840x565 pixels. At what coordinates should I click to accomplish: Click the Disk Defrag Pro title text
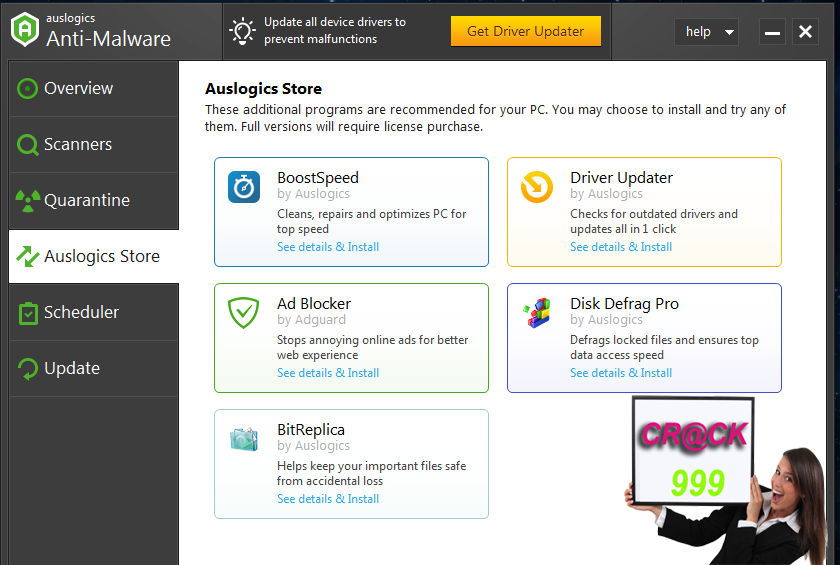625,304
